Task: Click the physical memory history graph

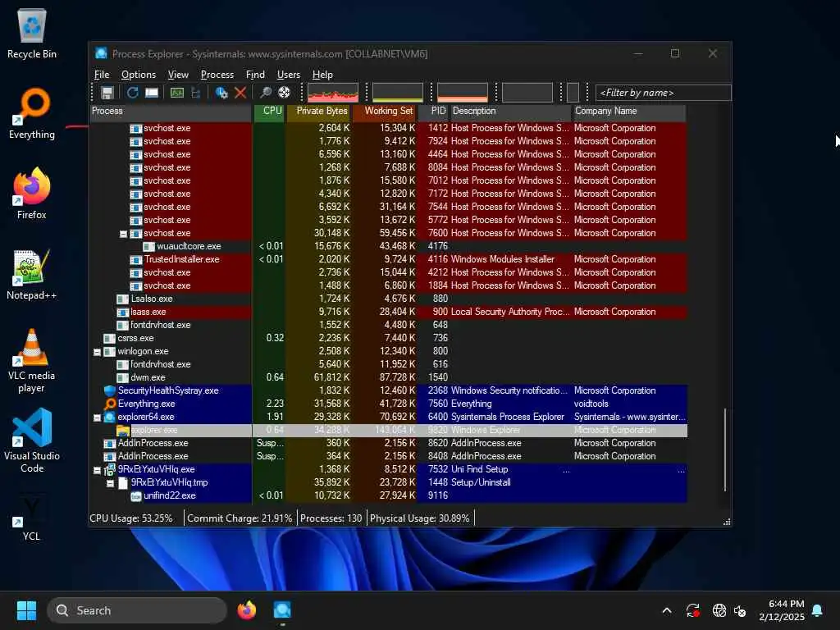Action: [x=463, y=92]
